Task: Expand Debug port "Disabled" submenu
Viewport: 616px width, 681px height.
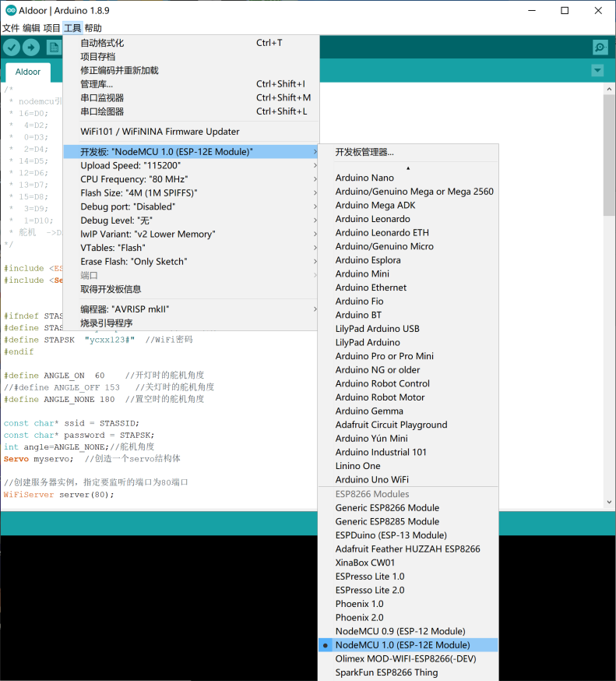Action: (192, 206)
